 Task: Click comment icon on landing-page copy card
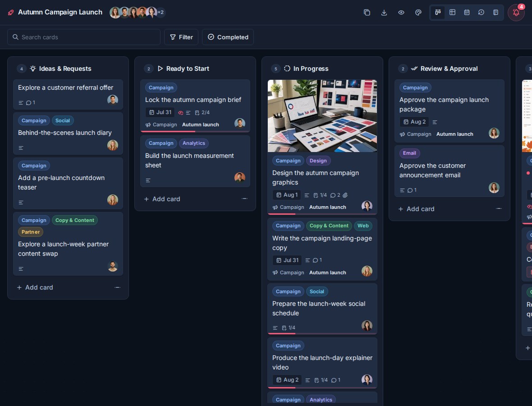[315, 260]
